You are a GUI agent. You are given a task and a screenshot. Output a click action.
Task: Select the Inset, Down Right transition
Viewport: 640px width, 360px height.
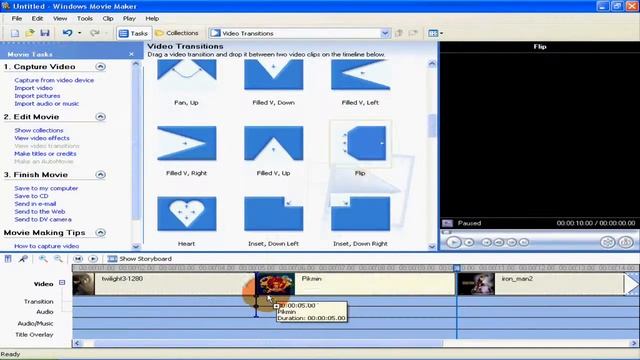[x=360, y=214]
